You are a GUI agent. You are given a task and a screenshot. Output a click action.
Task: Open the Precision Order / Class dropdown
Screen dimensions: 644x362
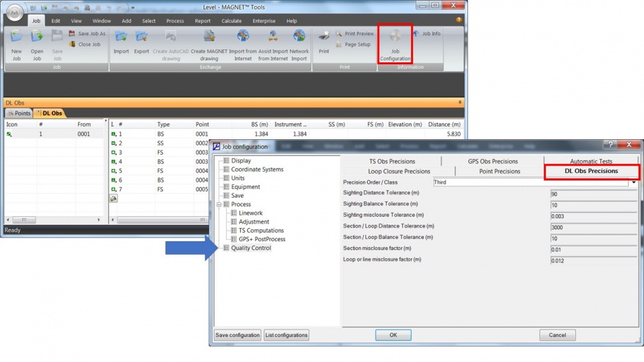point(634,182)
